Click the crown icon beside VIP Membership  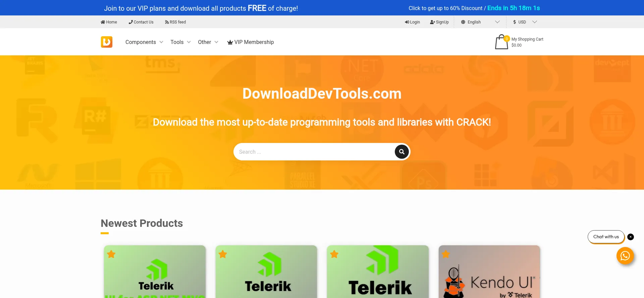[x=230, y=42]
